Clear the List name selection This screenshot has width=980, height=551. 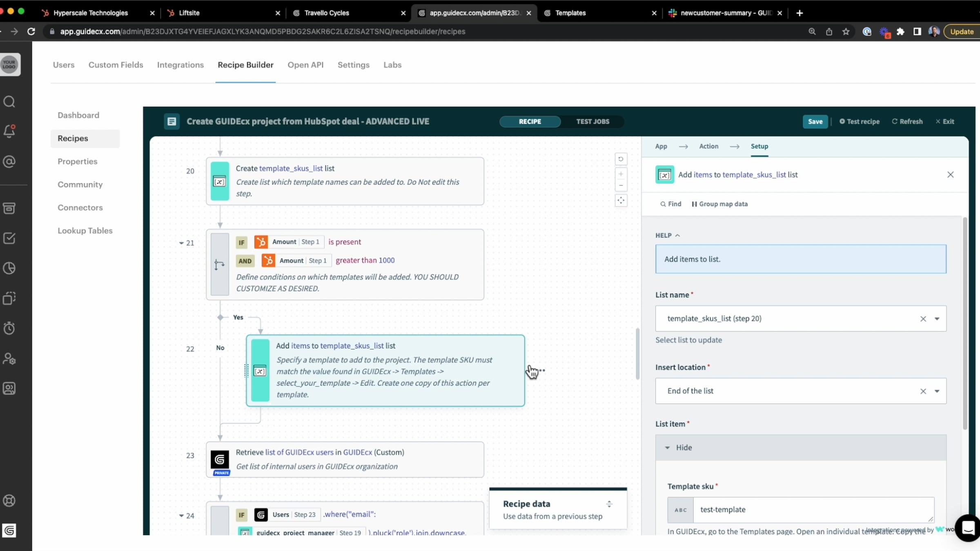[x=923, y=318]
